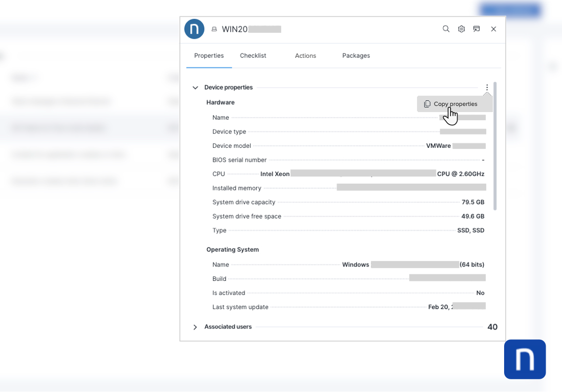Select the Properties tab
Image resolution: width=562 pixels, height=392 pixels.
pyautogui.click(x=209, y=55)
